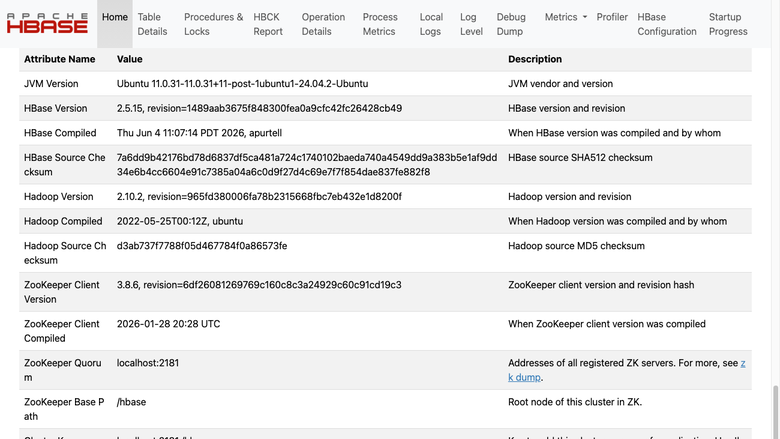Image resolution: width=780 pixels, height=439 pixels.
Task: Select the localhost:2181 quorum value
Action: [148, 363]
